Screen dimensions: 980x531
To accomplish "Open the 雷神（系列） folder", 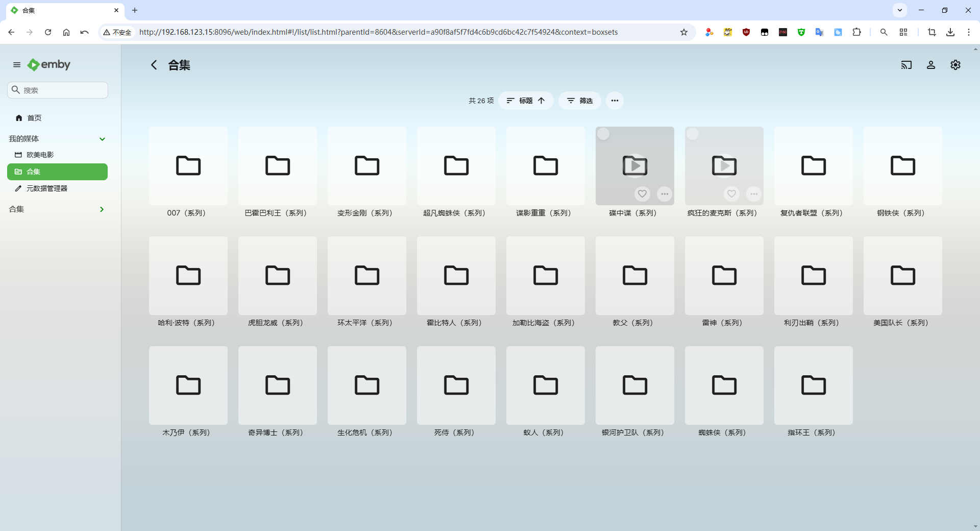I will 724,276.
